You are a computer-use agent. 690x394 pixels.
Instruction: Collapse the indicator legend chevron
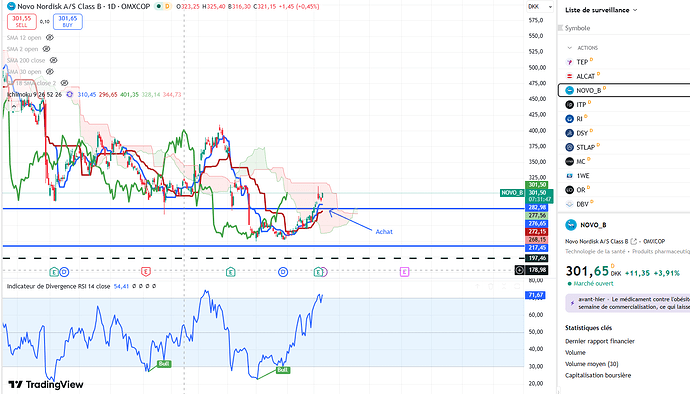click(x=14, y=106)
